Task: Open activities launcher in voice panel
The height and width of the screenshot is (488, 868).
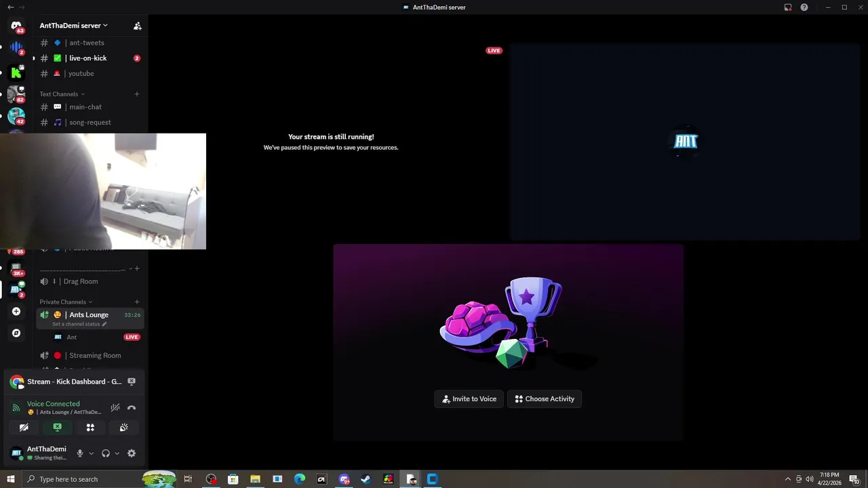Action: (90, 428)
